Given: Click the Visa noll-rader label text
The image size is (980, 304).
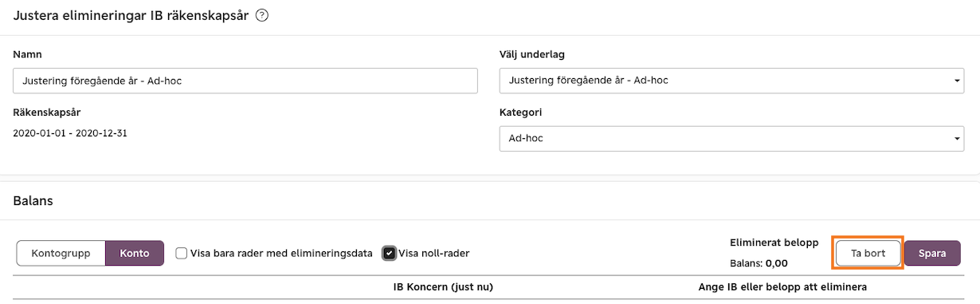Looking at the screenshot, I should click(x=434, y=254).
